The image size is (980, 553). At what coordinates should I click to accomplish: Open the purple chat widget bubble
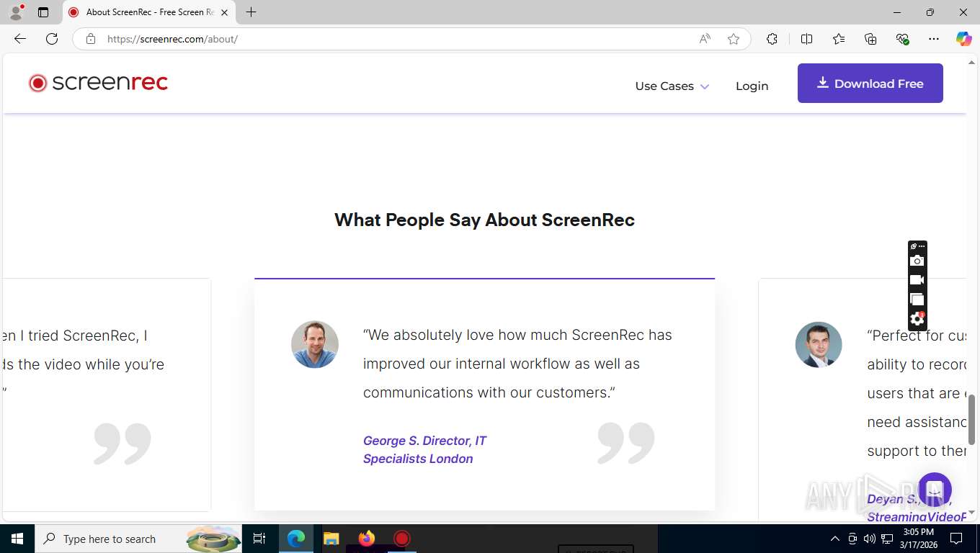pos(935,490)
